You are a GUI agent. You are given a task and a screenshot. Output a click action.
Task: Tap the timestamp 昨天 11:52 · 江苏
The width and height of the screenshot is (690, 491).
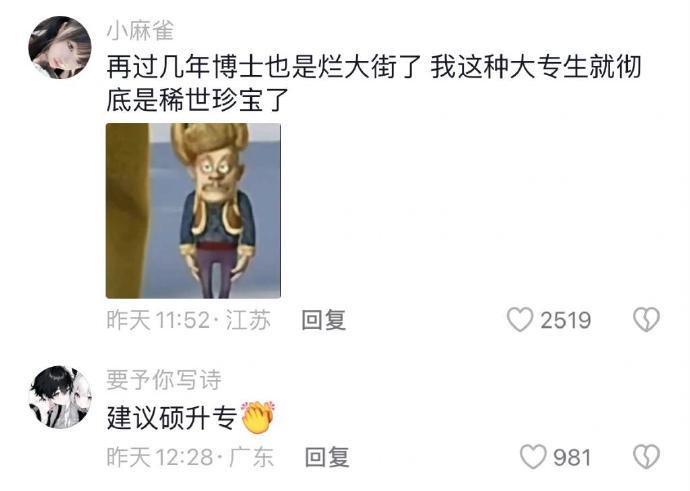point(189,320)
